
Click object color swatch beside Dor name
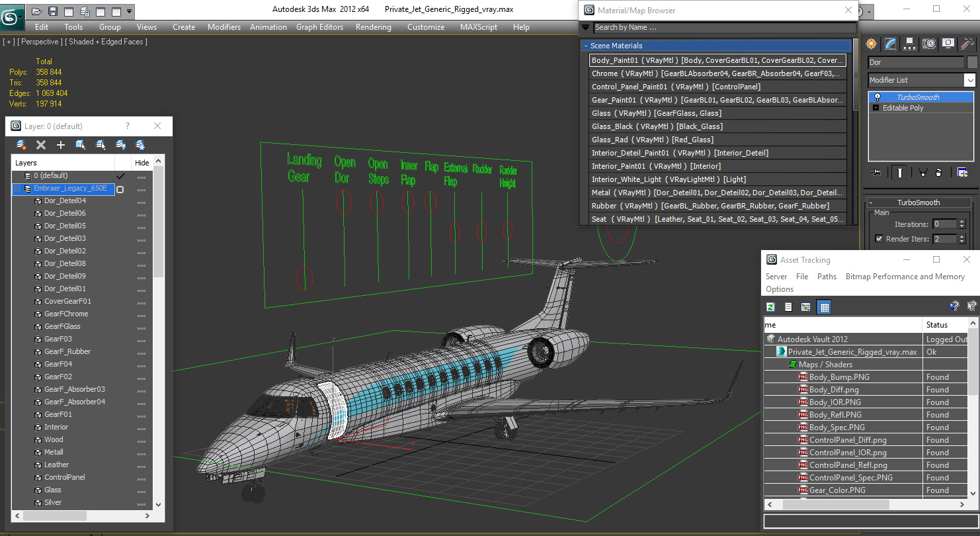click(x=972, y=62)
